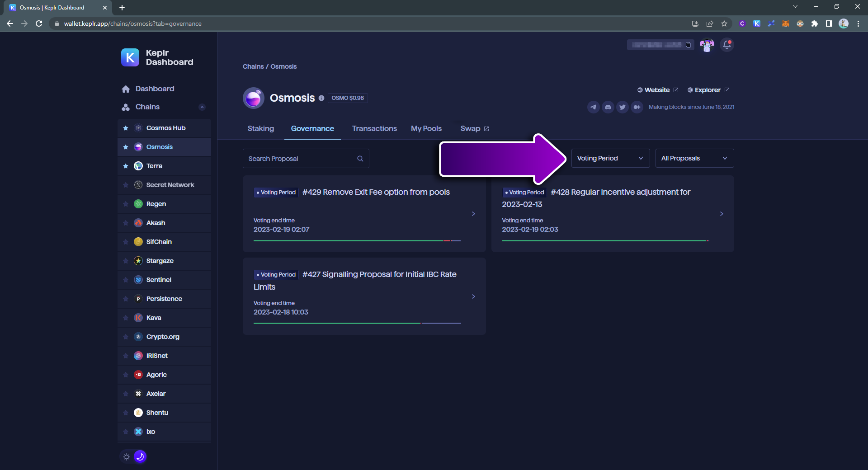The width and height of the screenshot is (868, 470).
Task: Click the Persistence chain icon
Action: (x=138, y=299)
